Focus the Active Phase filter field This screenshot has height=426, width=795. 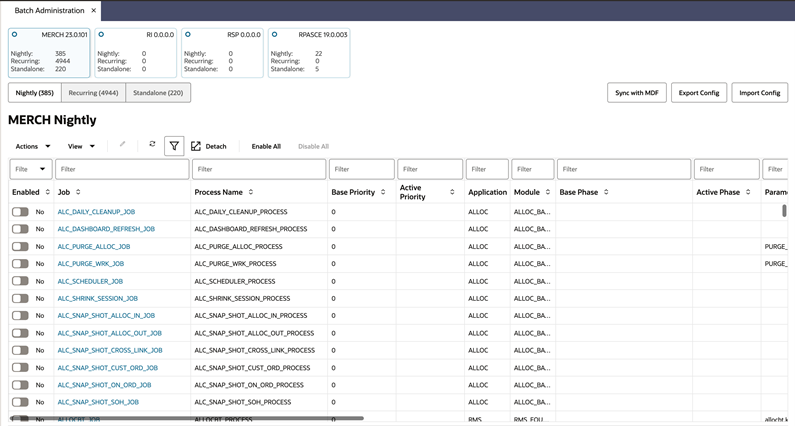click(x=727, y=169)
